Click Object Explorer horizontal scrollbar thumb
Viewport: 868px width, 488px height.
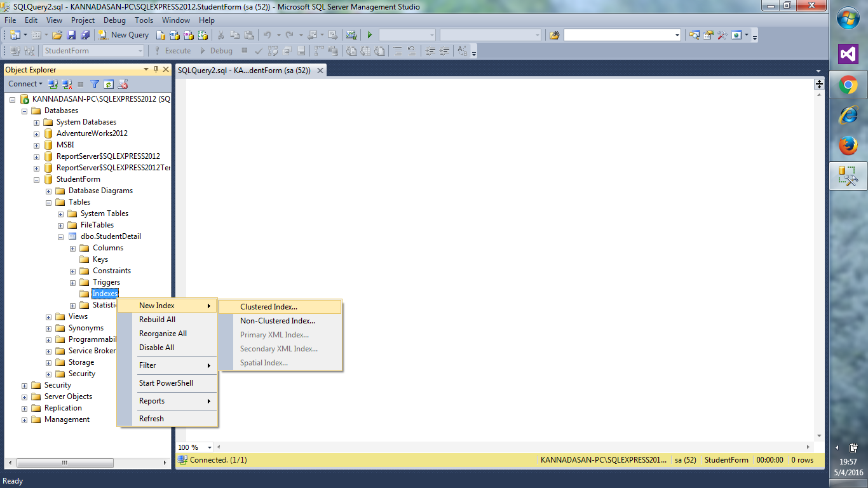[x=64, y=463]
